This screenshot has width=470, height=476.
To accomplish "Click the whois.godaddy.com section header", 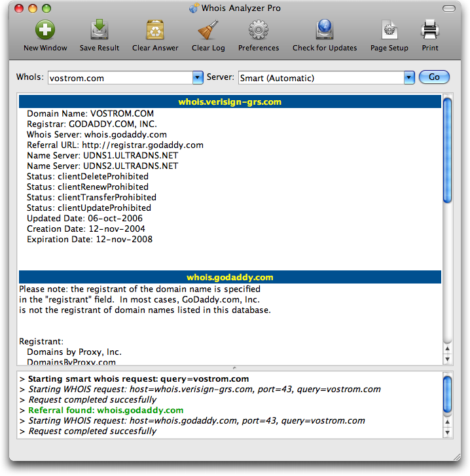I will click(230, 277).
